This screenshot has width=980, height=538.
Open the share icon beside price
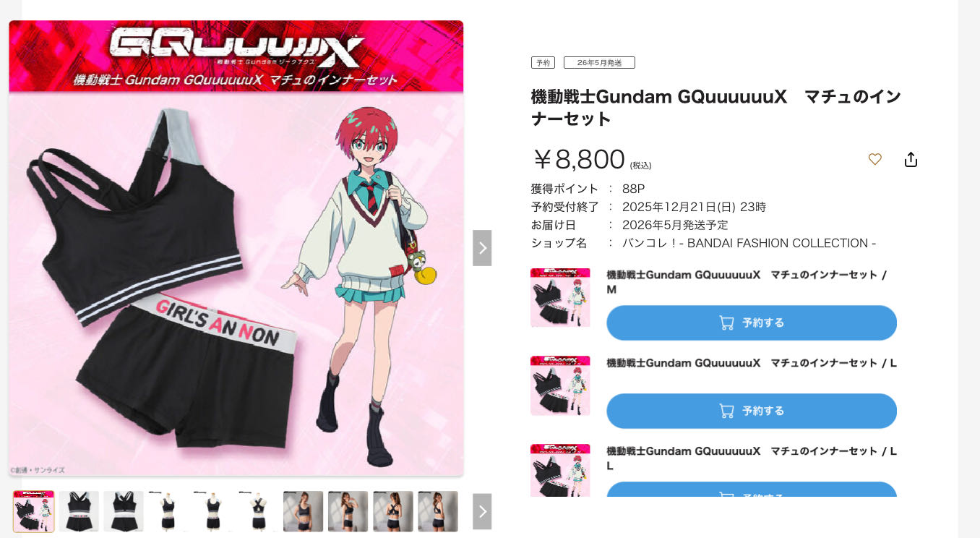(x=911, y=159)
